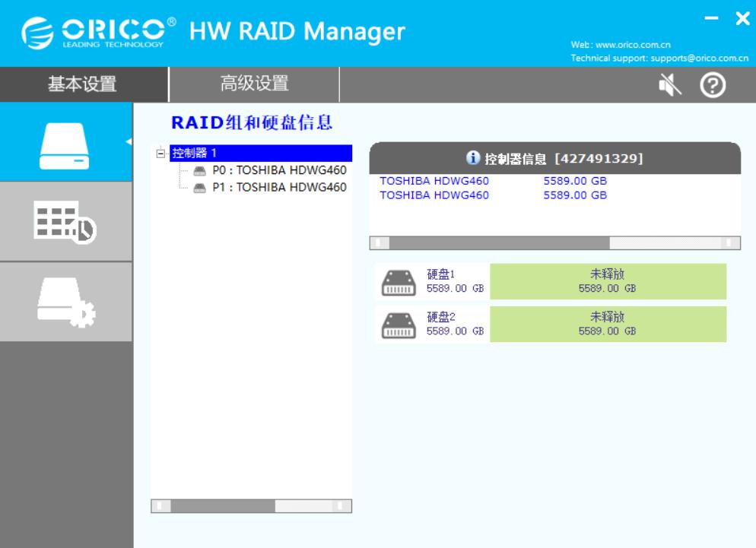756x548 pixels.
Task: Click the controller info icon
Action: click(x=473, y=157)
